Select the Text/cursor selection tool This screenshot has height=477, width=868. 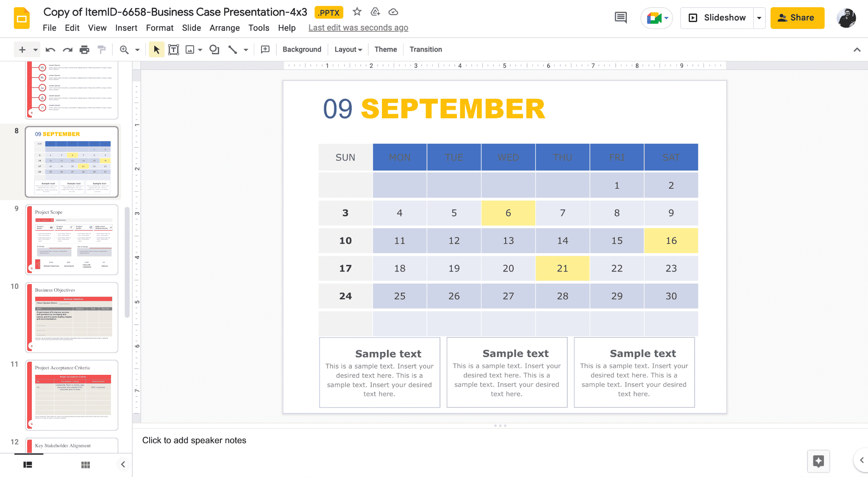pos(157,49)
